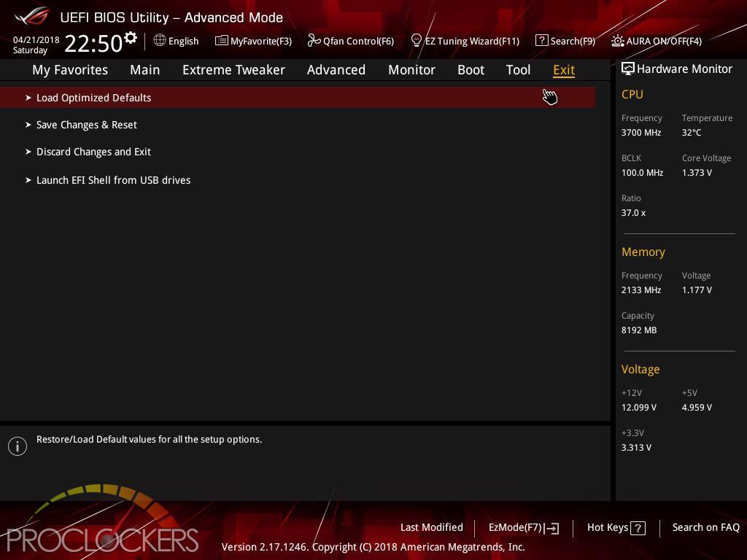Click the CPU section heading
This screenshot has height=560, width=747.
coord(632,94)
